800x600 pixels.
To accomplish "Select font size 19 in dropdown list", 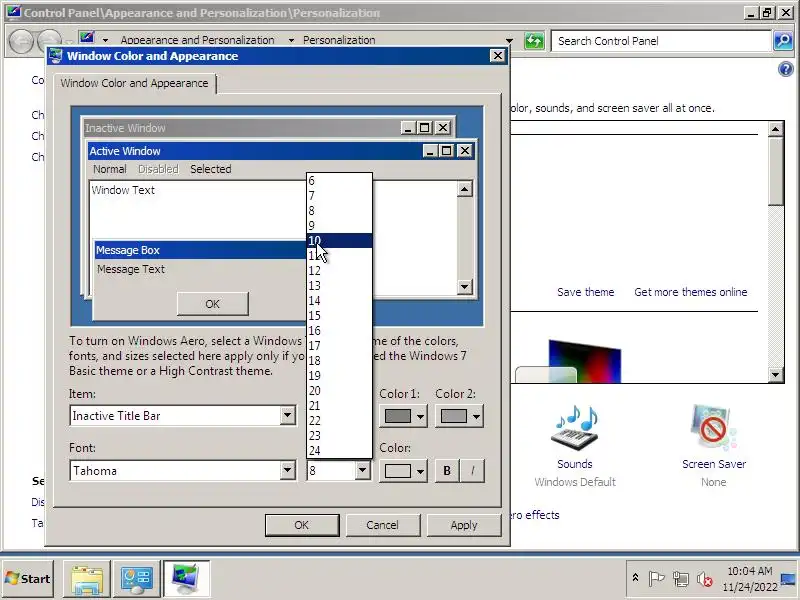I will [x=339, y=376].
